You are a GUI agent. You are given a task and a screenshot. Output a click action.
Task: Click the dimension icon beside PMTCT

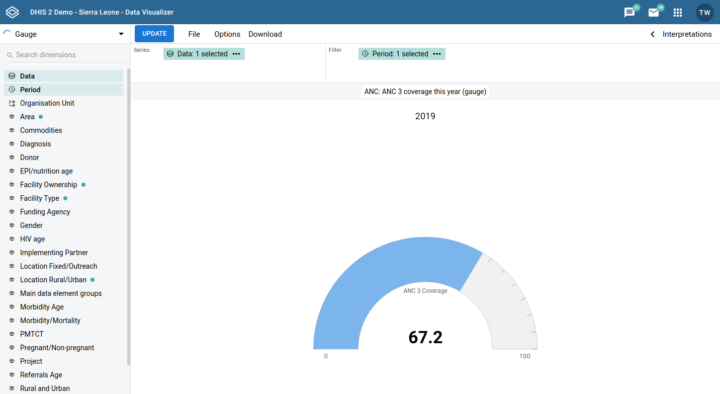point(12,334)
